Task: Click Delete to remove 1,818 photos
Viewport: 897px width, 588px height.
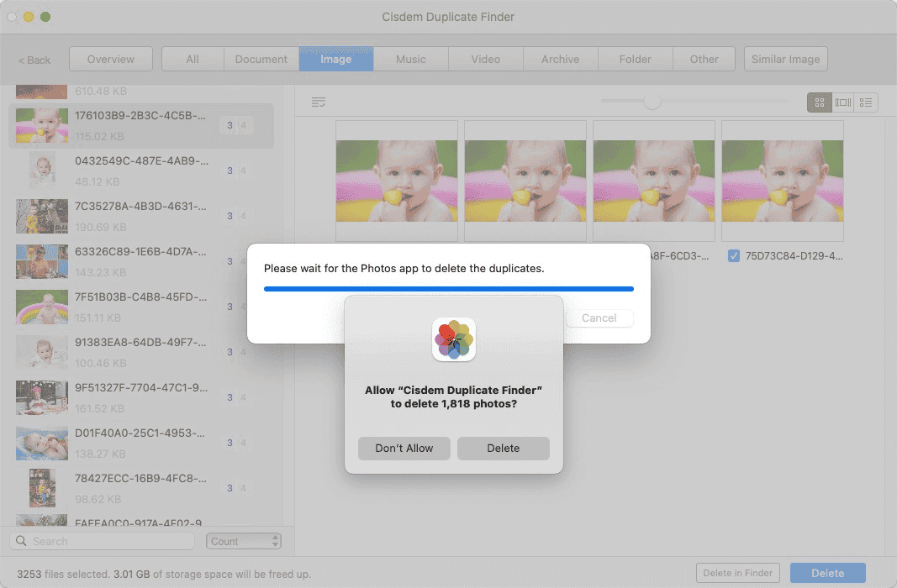Action: (503, 449)
